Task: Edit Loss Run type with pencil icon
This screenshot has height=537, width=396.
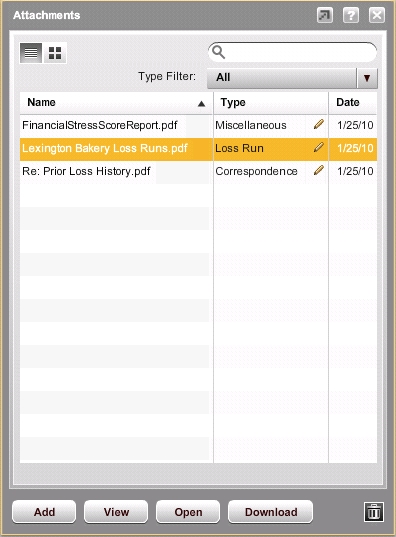Action: [x=319, y=147]
